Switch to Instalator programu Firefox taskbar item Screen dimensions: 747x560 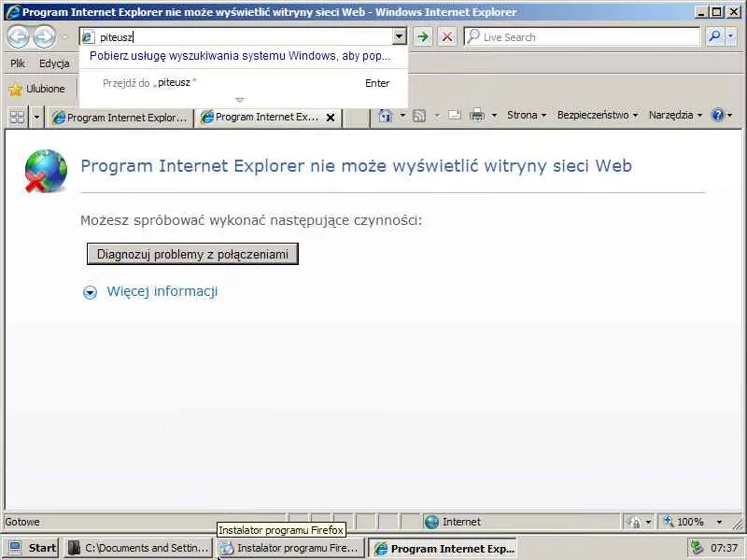(290, 548)
